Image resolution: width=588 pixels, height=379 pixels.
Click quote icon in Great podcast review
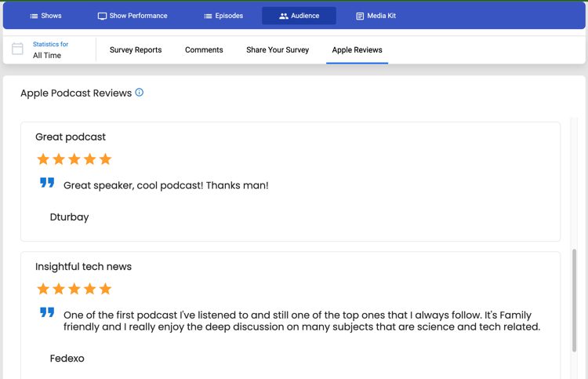pos(47,183)
